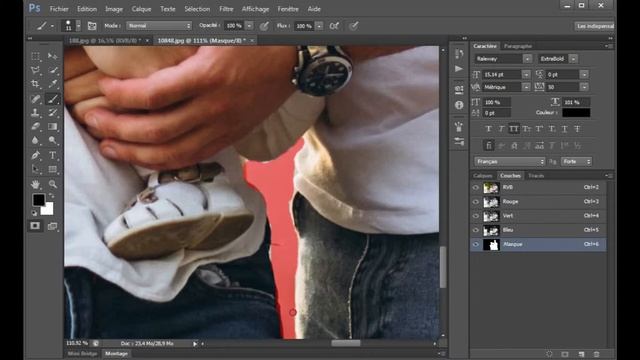Reset default foreground and background colors
Viewport: 640px width, 360px height.
pyautogui.click(x=34, y=213)
